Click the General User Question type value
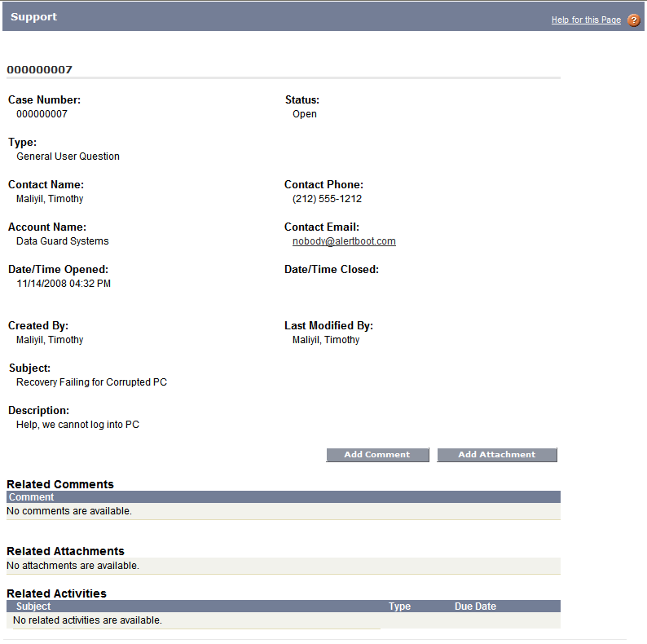This screenshot has width=647, height=644. (x=68, y=157)
